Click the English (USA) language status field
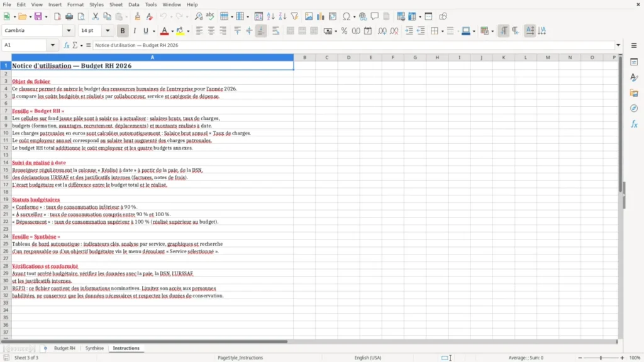Image resolution: width=644 pixels, height=362 pixels. click(367, 358)
